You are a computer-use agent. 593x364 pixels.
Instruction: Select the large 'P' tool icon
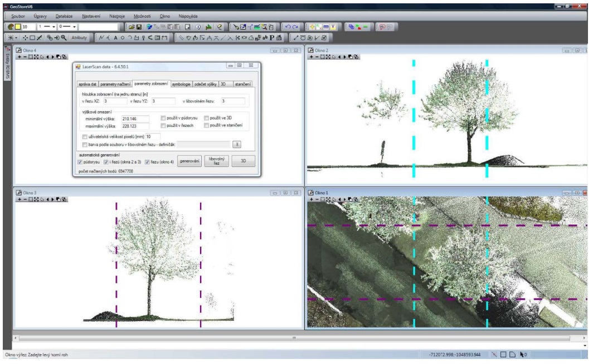pyautogui.click(x=271, y=37)
